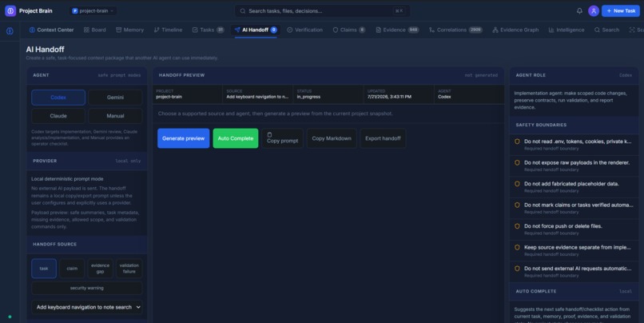Screen dimensions: 644x323
Task: Select the Codex agent option
Action: pyautogui.click(x=58, y=98)
